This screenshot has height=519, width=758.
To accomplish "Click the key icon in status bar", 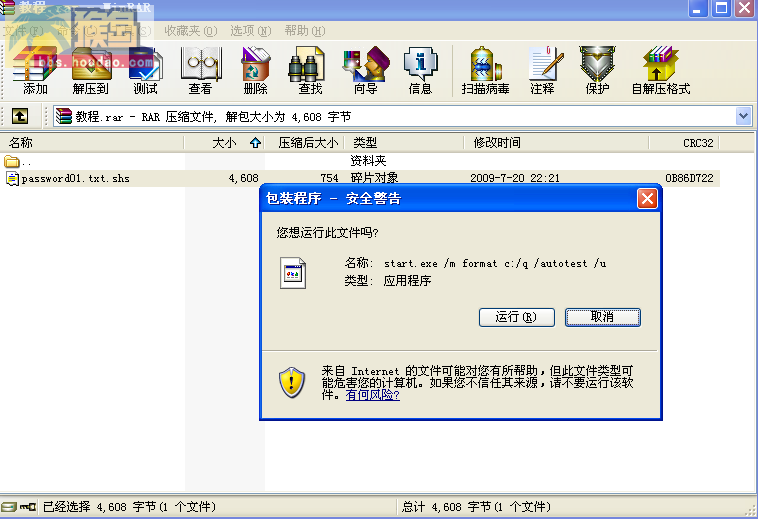I will tap(28, 506).
